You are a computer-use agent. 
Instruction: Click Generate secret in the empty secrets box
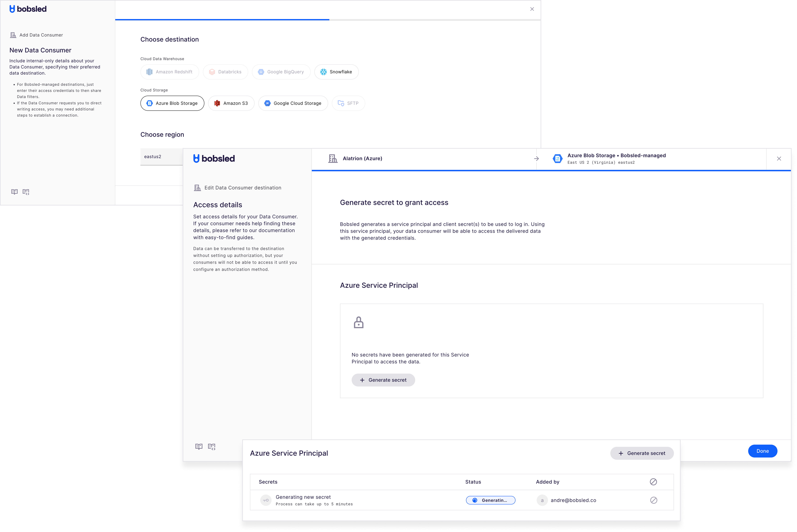[x=383, y=380]
